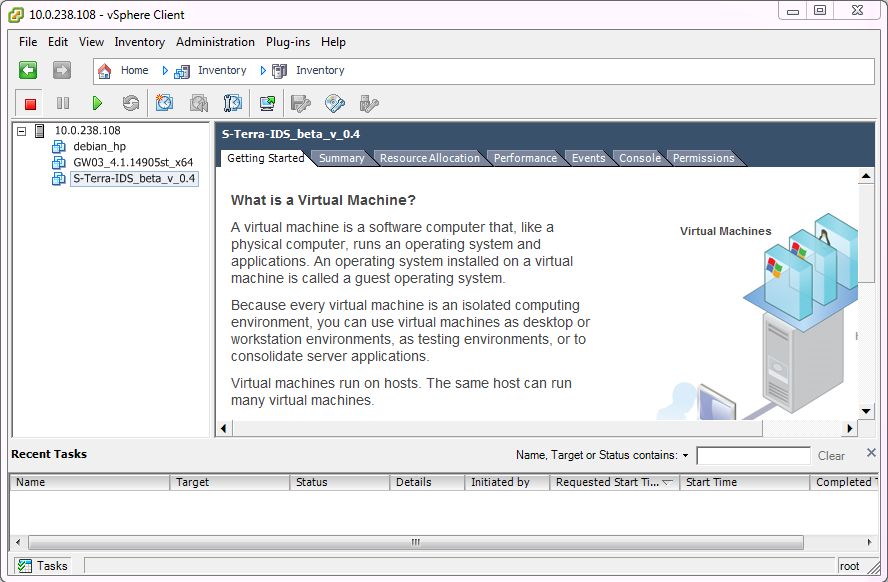Expand the first breadcrumb arrow after Home
This screenshot has height=582, width=888.
tap(165, 71)
